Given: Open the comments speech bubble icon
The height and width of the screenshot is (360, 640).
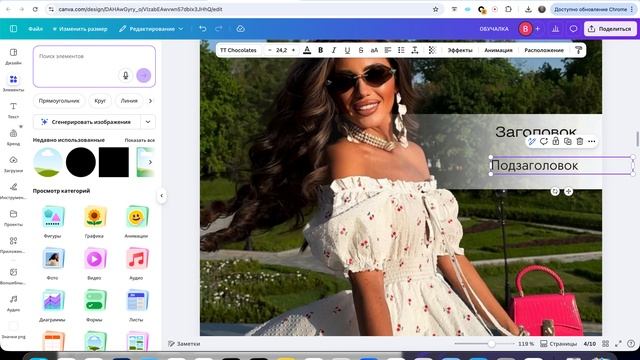Looking at the screenshot, I should (573, 29).
